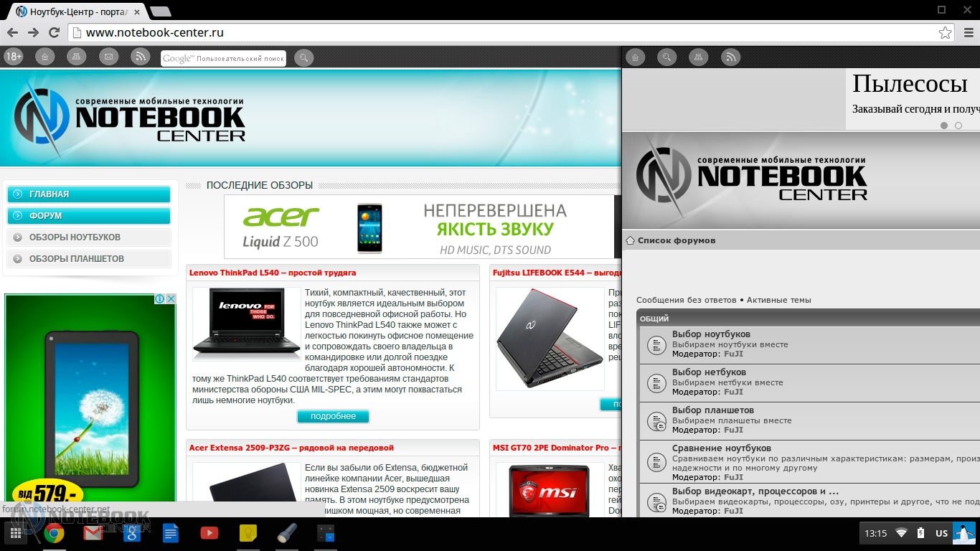Select the second carousel dot under Пылесосы banner
The image size is (980, 551).
[x=958, y=126]
